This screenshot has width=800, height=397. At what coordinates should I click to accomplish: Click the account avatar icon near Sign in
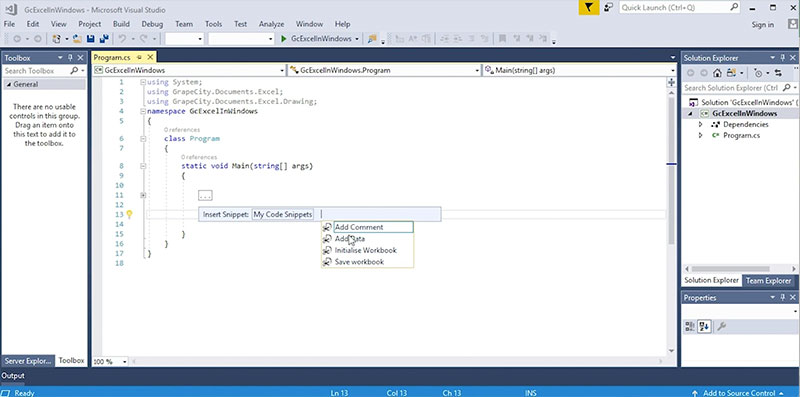(793, 24)
